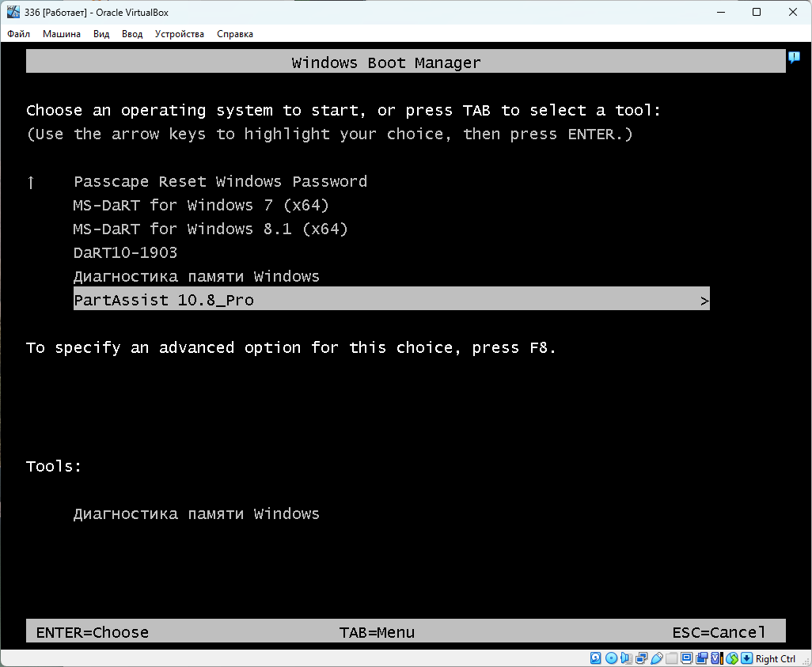Click the VirtualBox window title icon

point(13,13)
